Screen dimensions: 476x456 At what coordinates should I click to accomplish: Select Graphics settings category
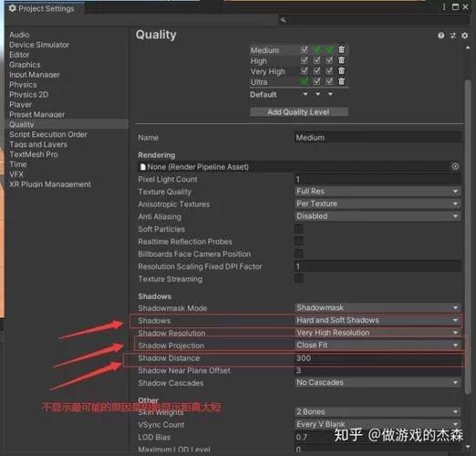pos(25,65)
